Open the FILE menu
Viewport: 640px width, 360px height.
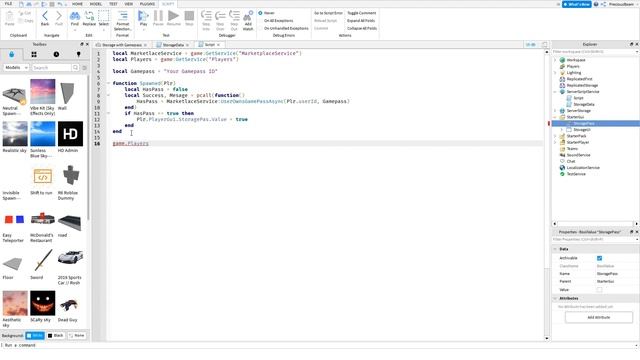tap(8, 4)
